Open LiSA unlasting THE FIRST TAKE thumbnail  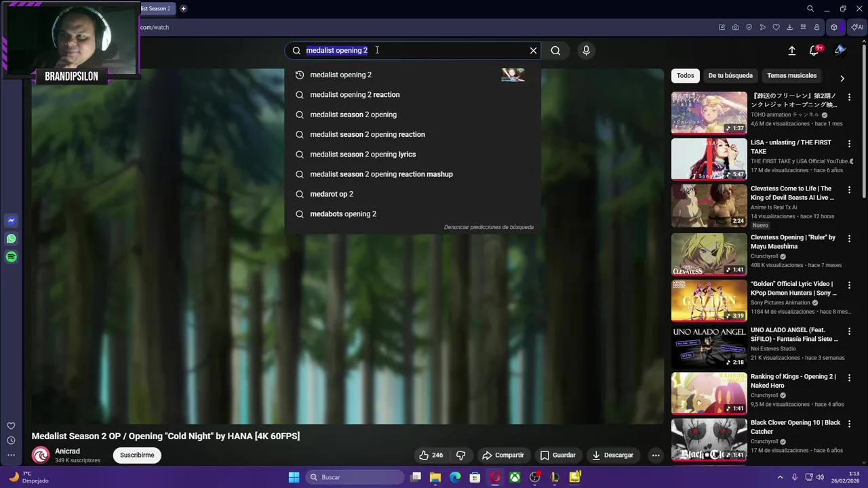tap(709, 159)
